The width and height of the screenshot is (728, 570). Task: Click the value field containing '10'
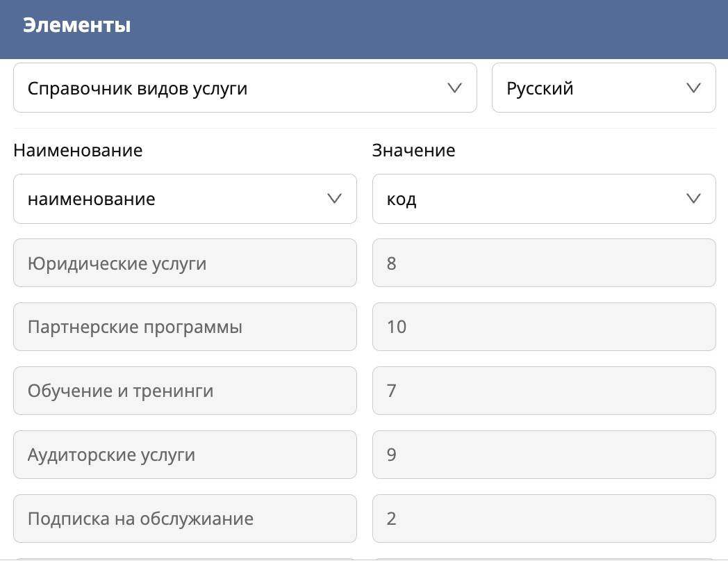coord(544,327)
